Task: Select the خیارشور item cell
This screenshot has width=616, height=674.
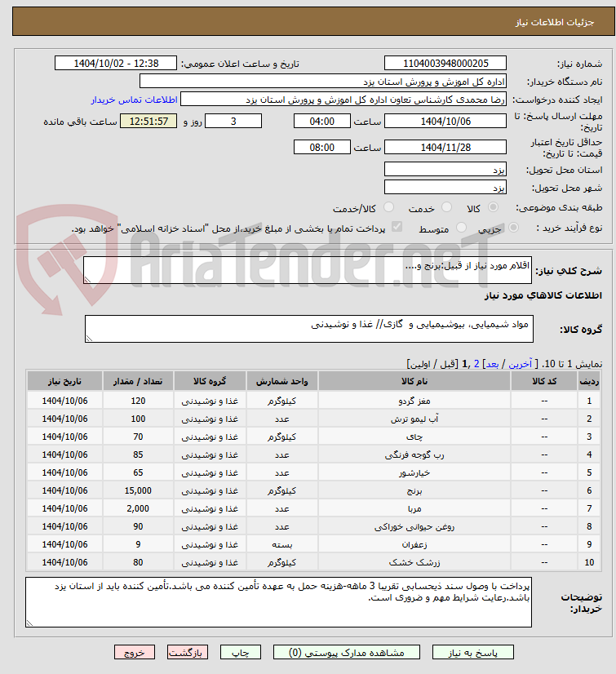Action: (414, 472)
